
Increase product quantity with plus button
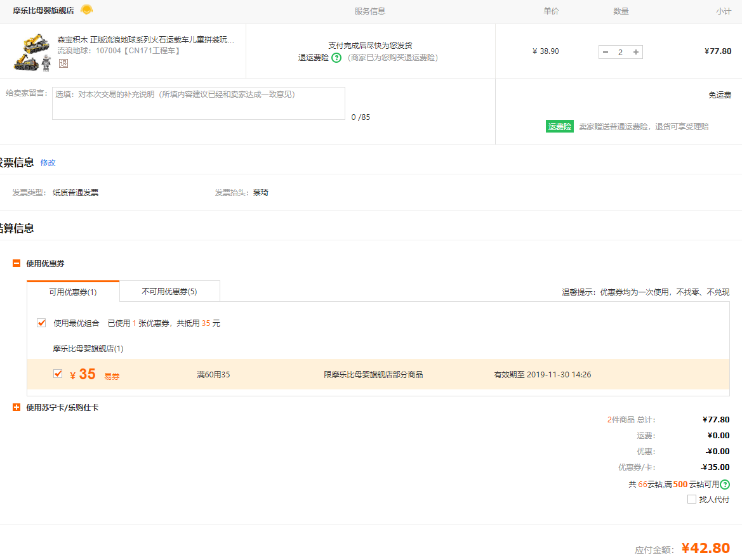(636, 52)
